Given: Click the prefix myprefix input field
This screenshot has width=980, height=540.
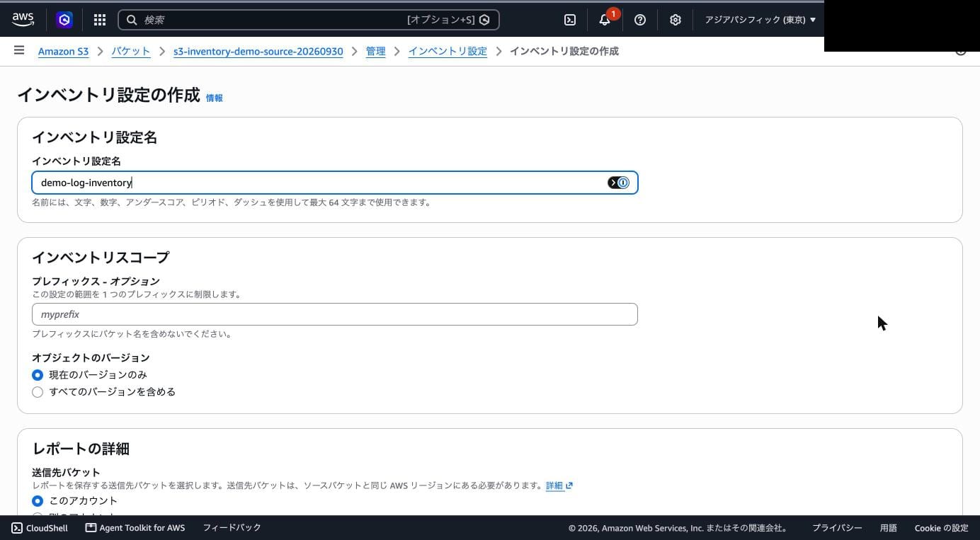Looking at the screenshot, I should point(335,314).
